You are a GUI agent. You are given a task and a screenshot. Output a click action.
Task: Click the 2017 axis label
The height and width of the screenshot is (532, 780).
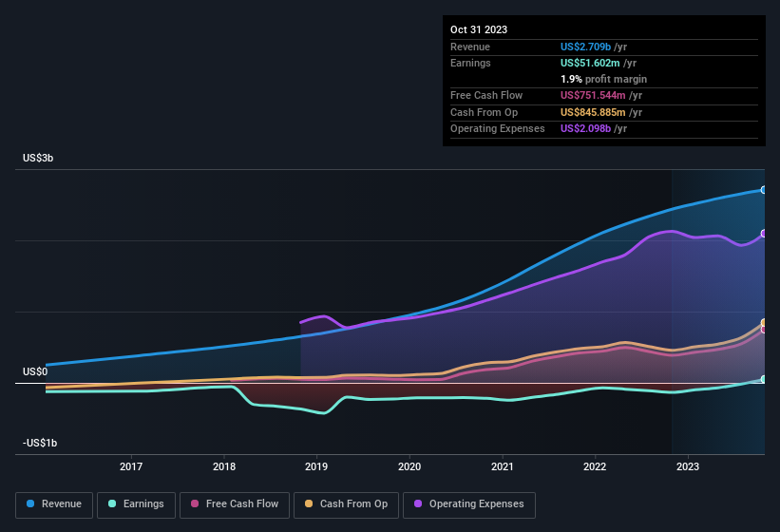131,466
